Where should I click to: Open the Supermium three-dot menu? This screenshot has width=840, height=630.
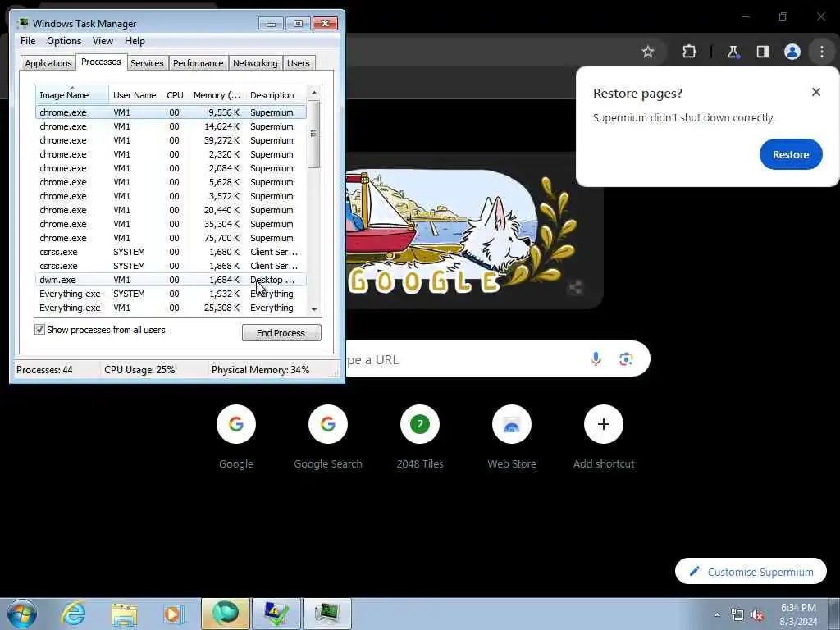click(x=822, y=52)
